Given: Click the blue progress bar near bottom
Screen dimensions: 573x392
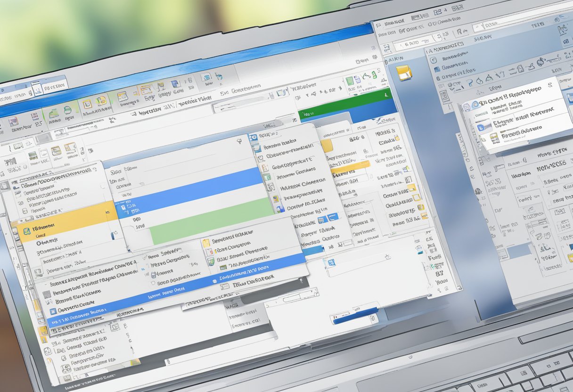Looking at the screenshot, I should coord(356,315).
